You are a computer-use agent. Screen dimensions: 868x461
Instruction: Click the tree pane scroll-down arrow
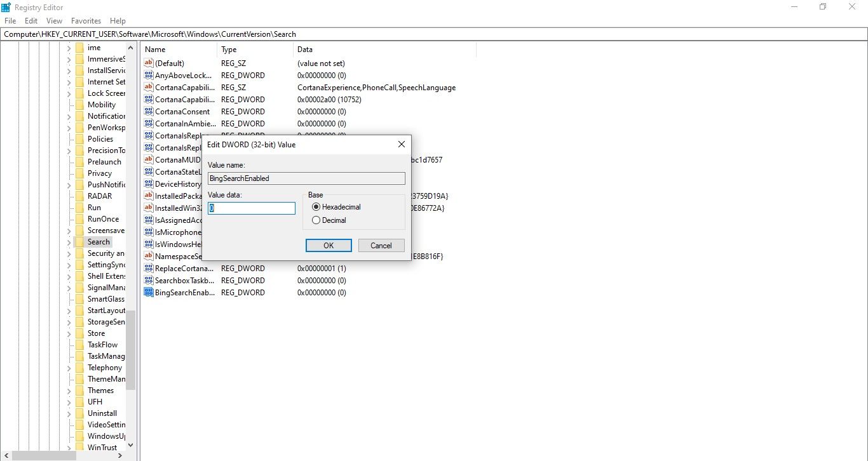click(130, 445)
